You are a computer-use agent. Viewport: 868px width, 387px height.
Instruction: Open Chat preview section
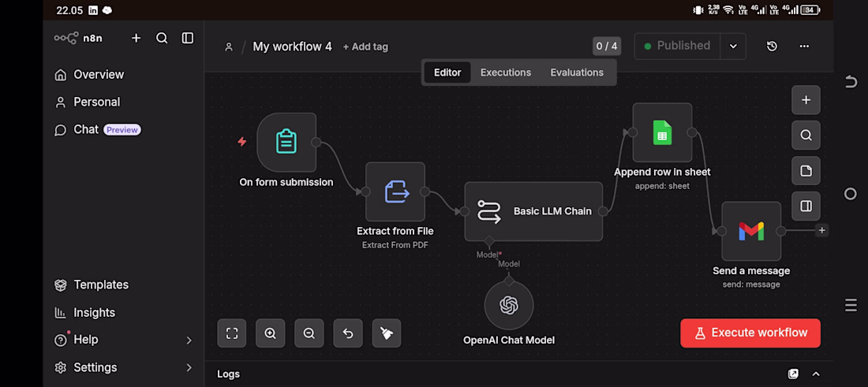[x=97, y=130]
